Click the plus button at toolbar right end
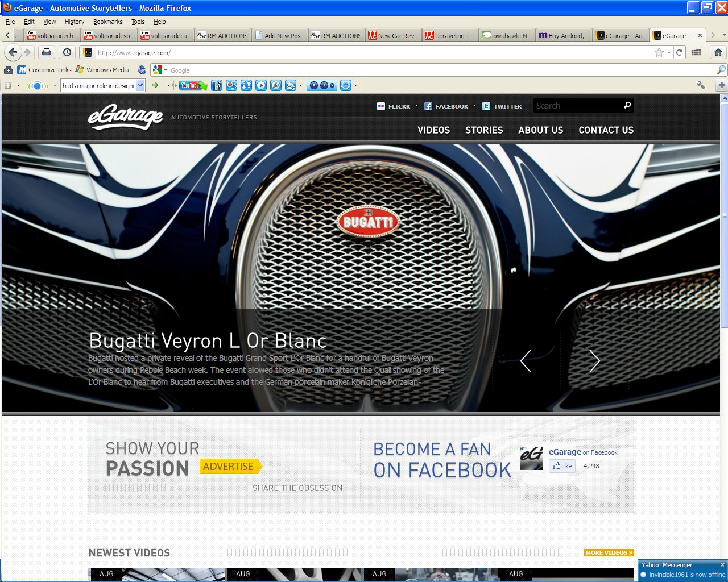The image size is (728, 582). click(721, 85)
